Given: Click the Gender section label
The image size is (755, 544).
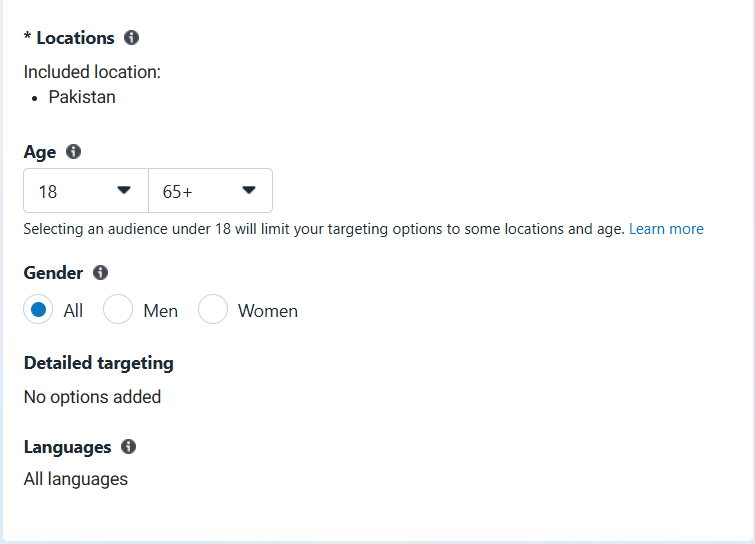Looking at the screenshot, I should [x=53, y=273].
